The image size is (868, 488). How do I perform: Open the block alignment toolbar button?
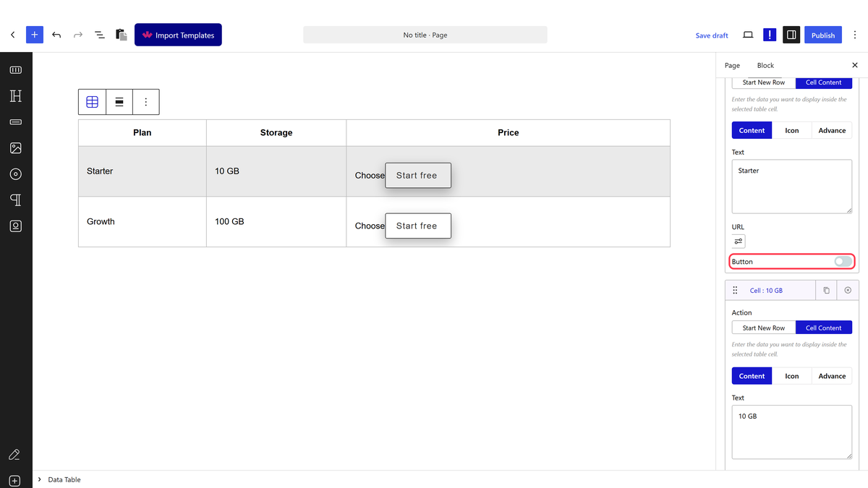pyautogui.click(x=119, y=102)
